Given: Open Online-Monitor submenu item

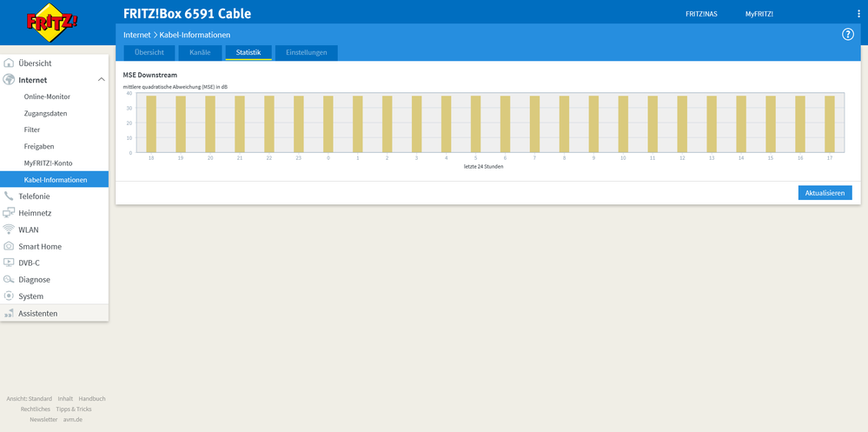Looking at the screenshot, I should click(54, 96).
